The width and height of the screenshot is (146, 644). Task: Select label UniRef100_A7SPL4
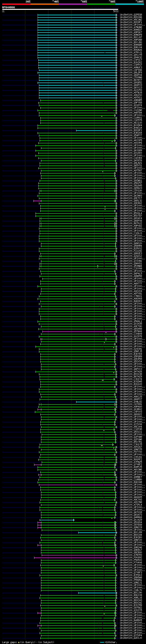pyautogui.click(x=131, y=505)
